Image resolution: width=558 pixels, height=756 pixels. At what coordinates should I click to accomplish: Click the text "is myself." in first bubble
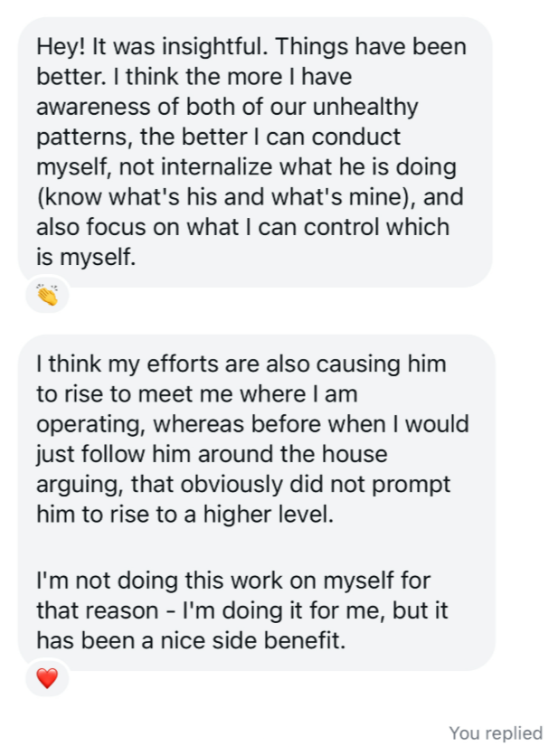click(86, 256)
